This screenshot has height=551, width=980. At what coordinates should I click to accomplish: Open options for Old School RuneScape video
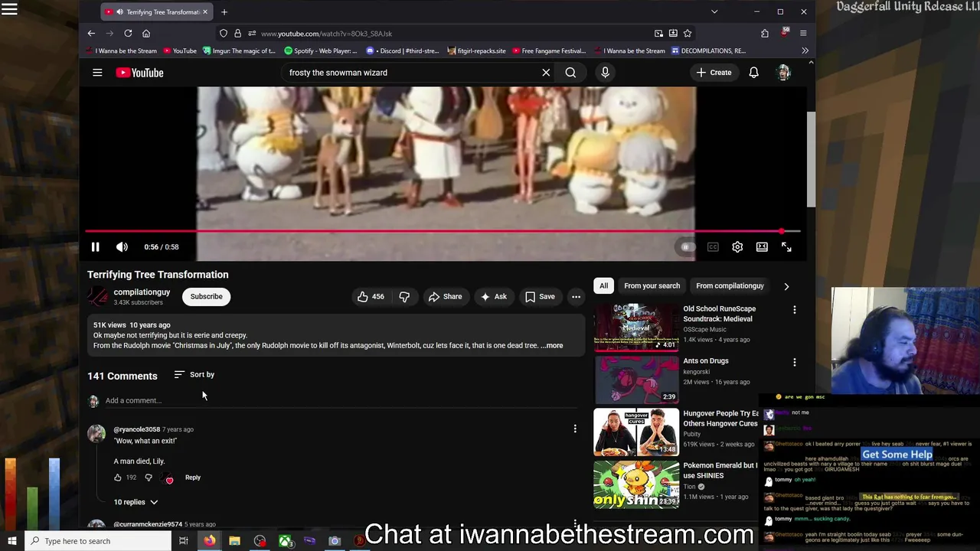[x=794, y=310]
